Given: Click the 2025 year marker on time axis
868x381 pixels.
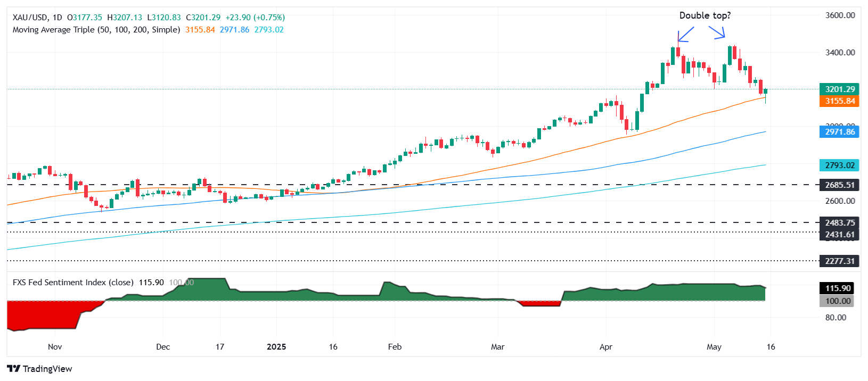Looking at the screenshot, I should (x=276, y=347).
